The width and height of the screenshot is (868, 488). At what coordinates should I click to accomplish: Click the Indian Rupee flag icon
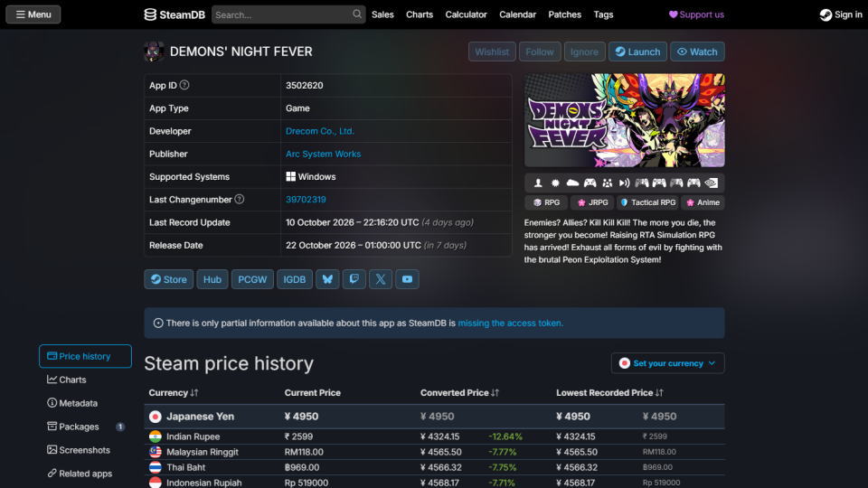point(156,436)
